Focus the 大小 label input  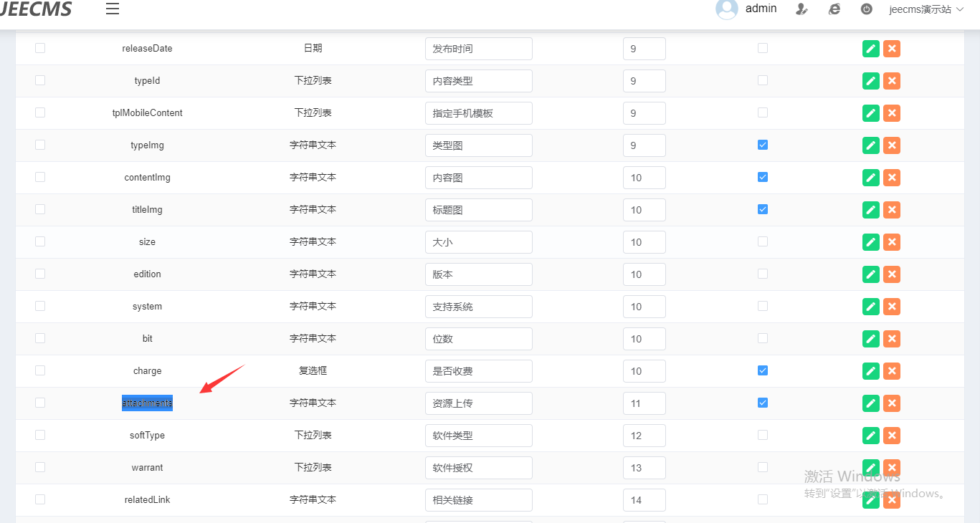[x=479, y=242]
